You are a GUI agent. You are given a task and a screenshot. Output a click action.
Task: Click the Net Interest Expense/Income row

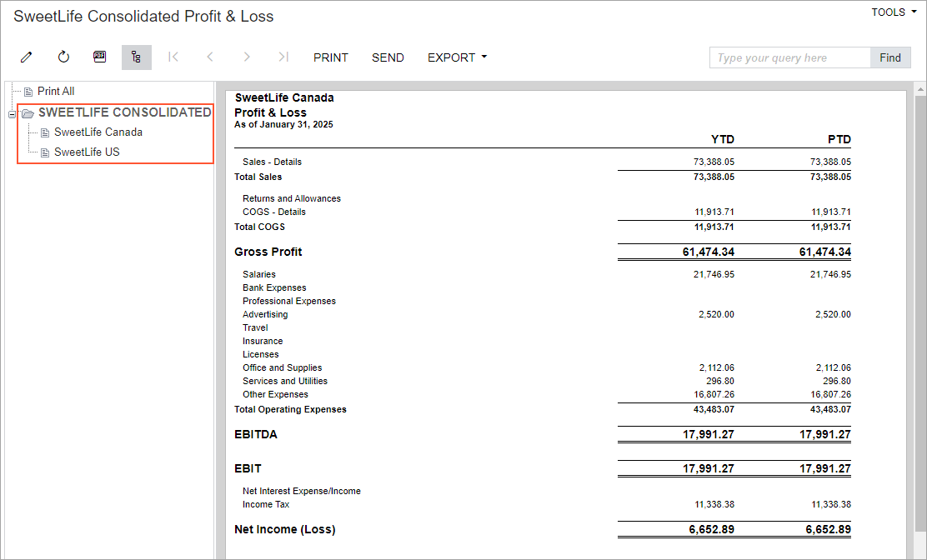point(302,491)
